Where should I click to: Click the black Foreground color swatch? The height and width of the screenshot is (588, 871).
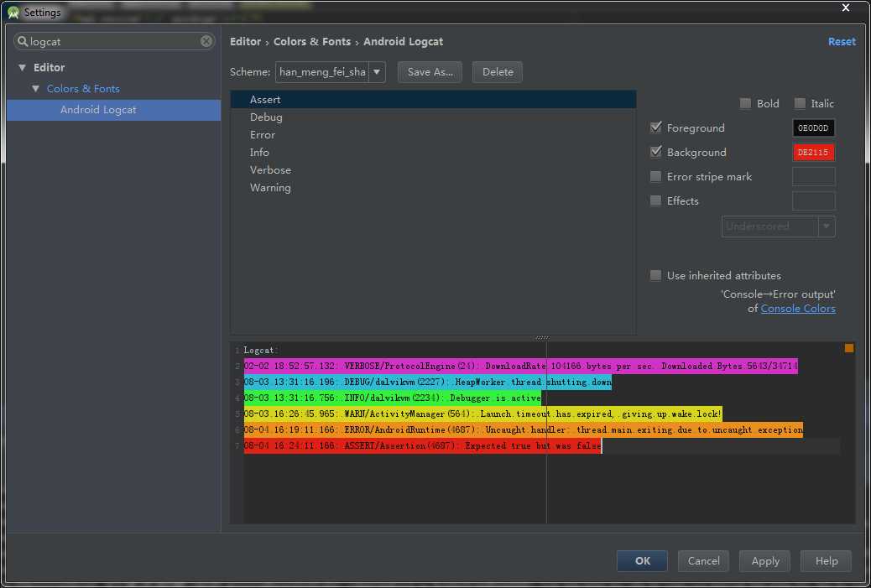coord(813,128)
